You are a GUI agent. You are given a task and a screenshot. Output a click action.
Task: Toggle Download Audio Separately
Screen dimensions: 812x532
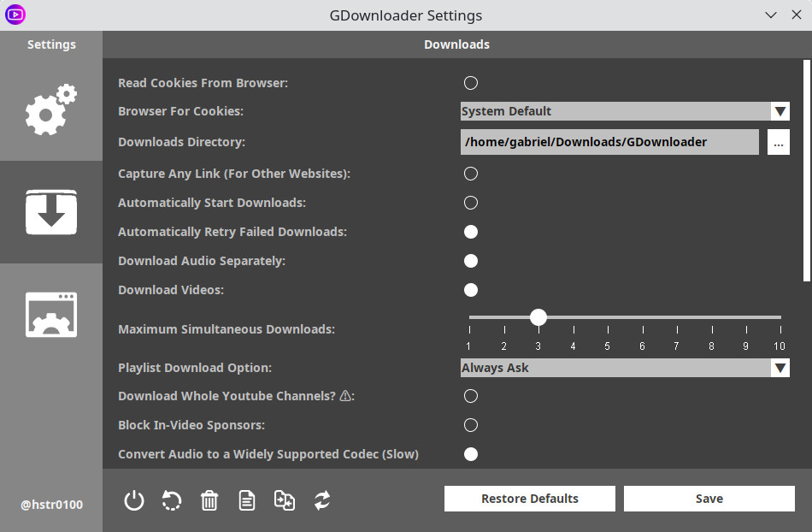point(471,261)
